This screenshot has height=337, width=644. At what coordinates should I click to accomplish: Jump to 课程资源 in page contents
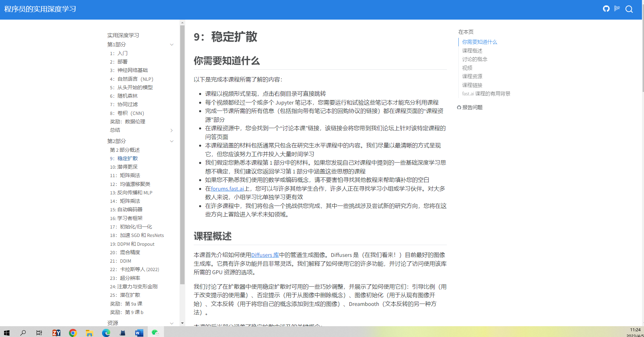click(x=472, y=76)
